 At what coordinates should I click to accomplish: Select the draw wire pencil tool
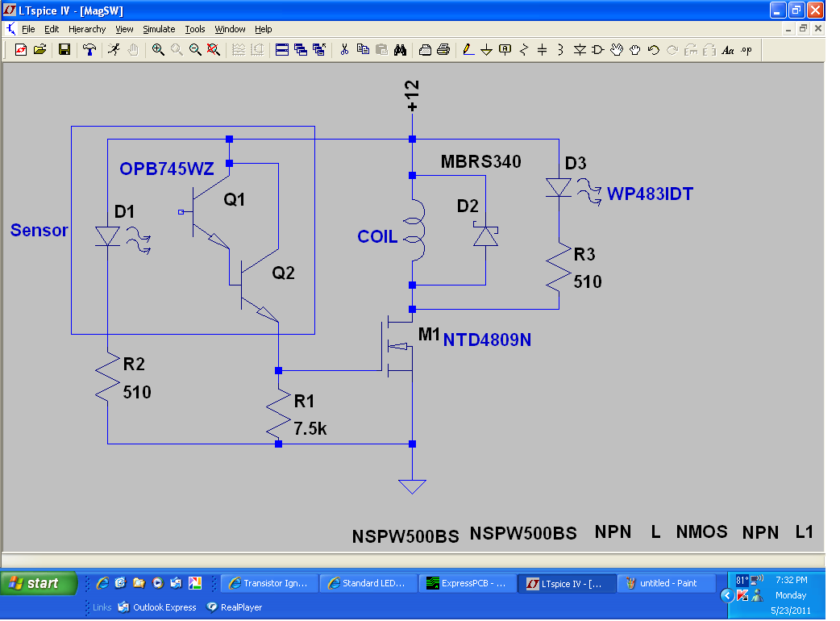[468, 50]
